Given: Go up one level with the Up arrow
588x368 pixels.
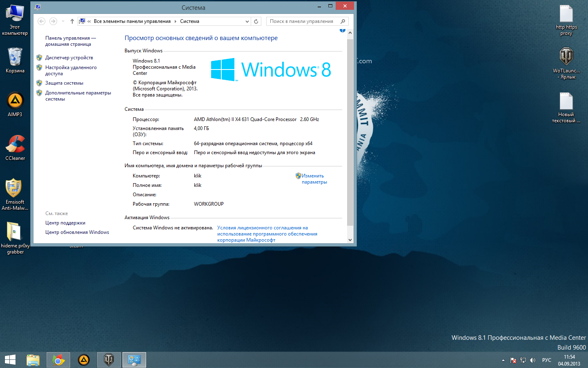Looking at the screenshot, I should click(x=72, y=21).
